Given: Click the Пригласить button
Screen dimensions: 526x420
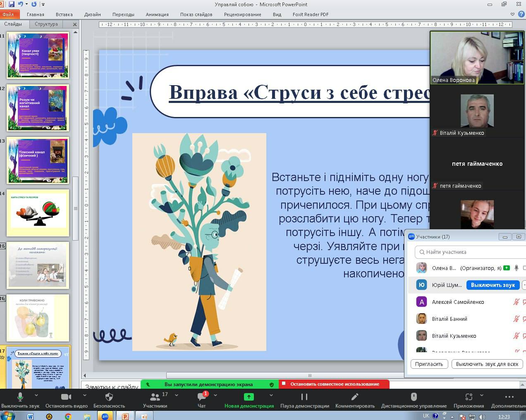Looking at the screenshot, I should tap(429, 364).
